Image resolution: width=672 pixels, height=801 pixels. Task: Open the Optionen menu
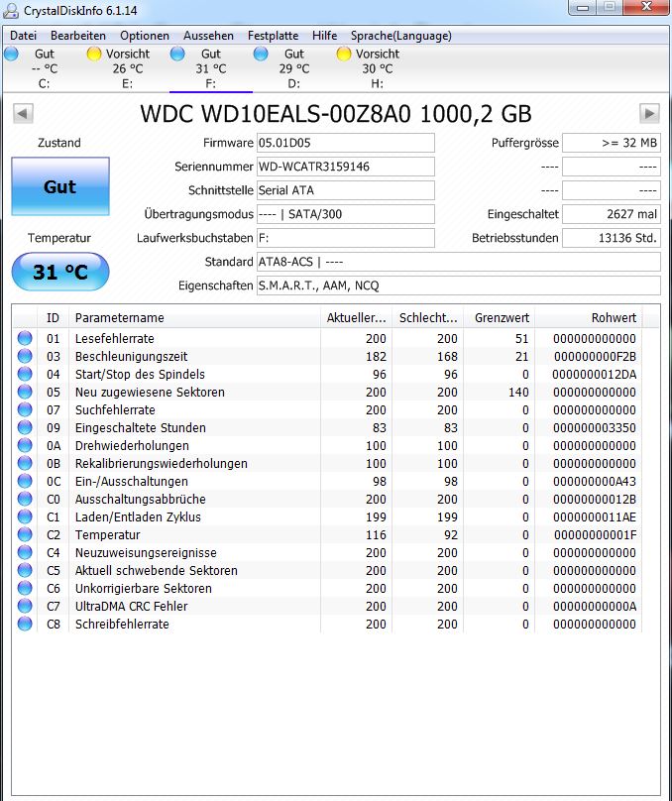145,36
